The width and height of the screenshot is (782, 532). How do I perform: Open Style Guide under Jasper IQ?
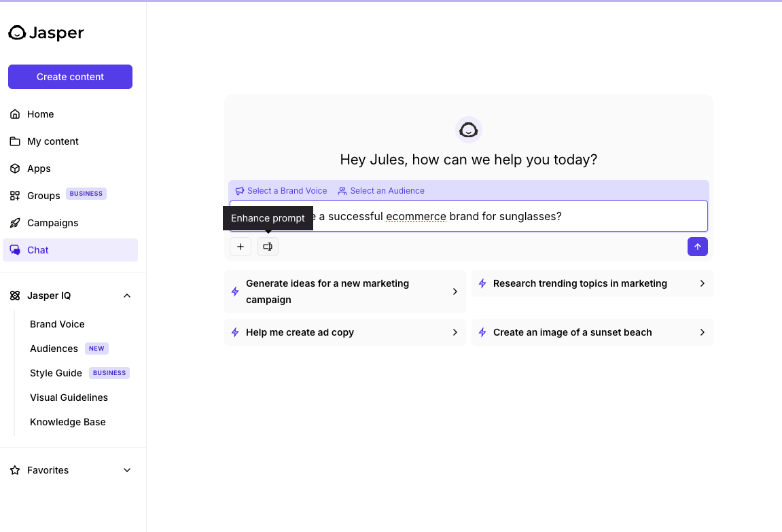[56, 373]
